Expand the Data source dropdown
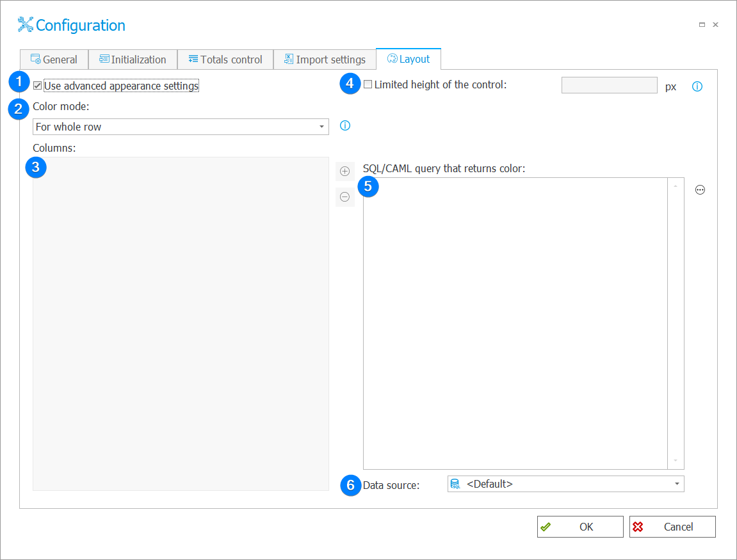 click(566, 484)
